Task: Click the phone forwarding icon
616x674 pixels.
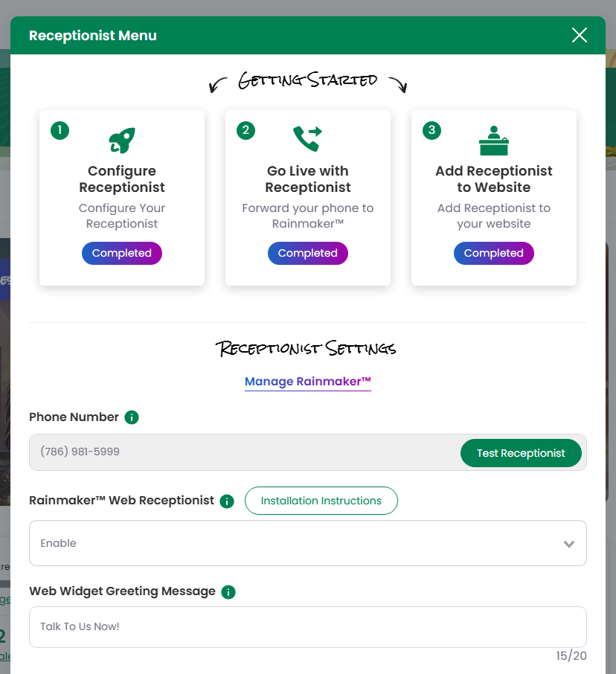Action: 307,139
